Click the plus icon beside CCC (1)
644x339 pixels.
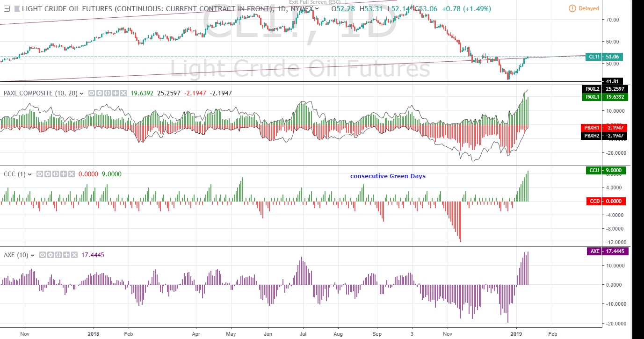[x=64, y=174]
